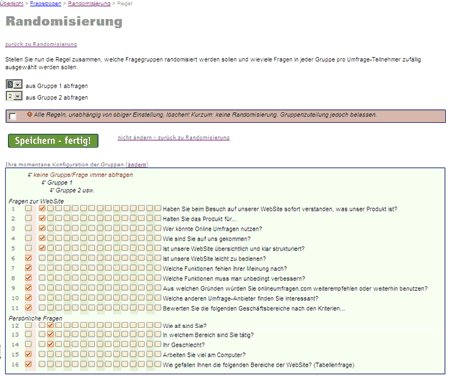Click the Speichern - fertig! button
The height and width of the screenshot is (379, 450).
click(53, 141)
